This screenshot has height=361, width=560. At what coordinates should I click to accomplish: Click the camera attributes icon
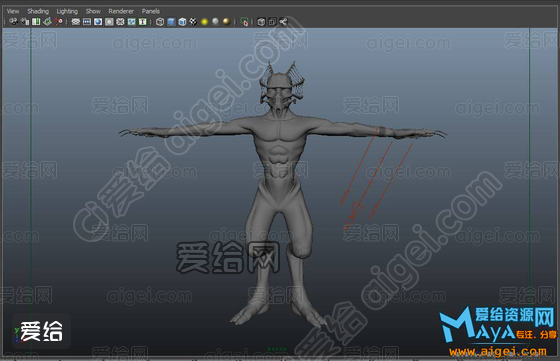pos(25,22)
